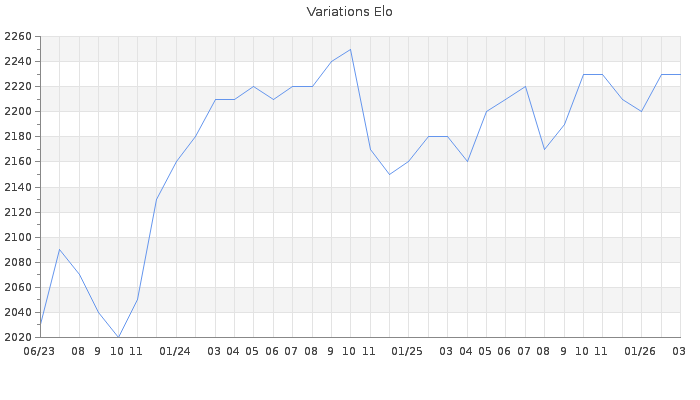Click the "Variations Elo" chart title
Screen dimensions: 700x400
point(349,12)
